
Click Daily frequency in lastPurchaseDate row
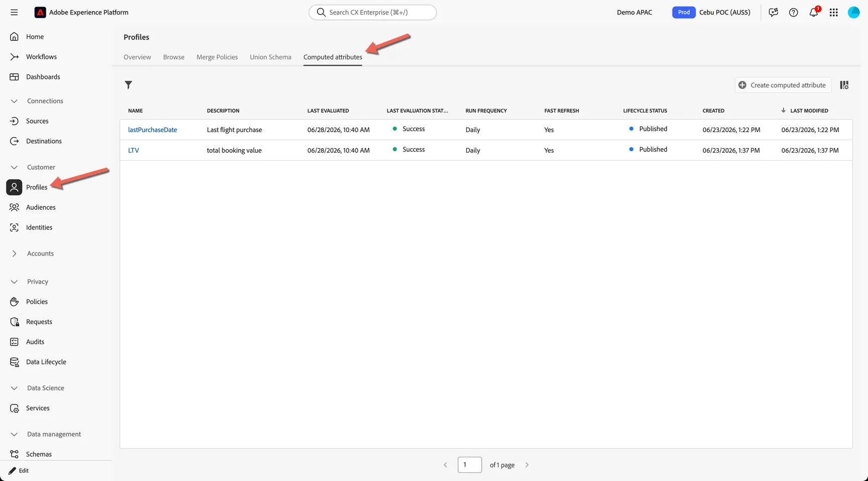click(473, 130)
